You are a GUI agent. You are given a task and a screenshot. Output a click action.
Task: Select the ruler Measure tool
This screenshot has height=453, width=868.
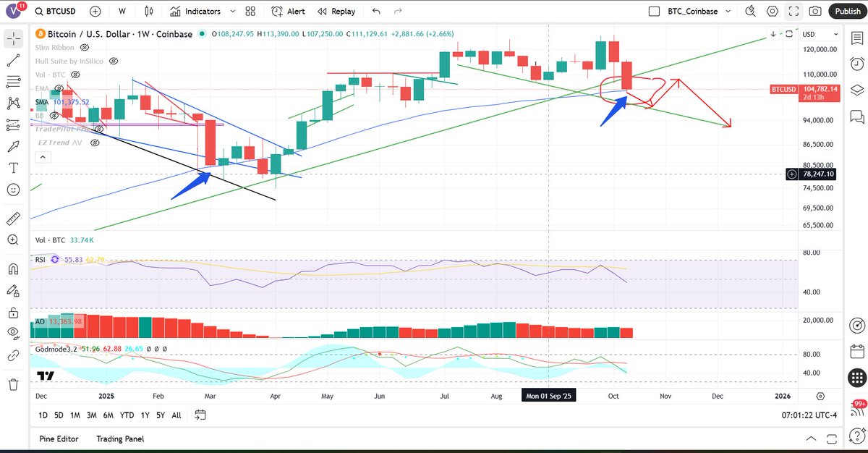13,218
